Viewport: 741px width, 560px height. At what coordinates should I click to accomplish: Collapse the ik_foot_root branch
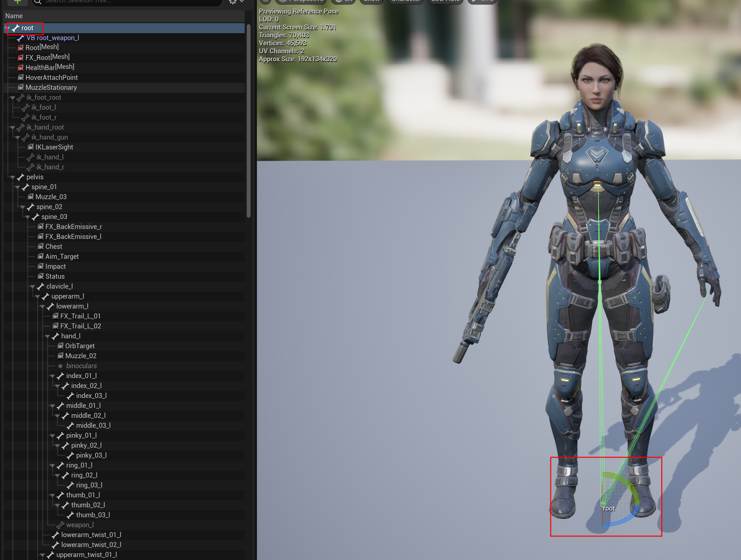tap(13, 98)
